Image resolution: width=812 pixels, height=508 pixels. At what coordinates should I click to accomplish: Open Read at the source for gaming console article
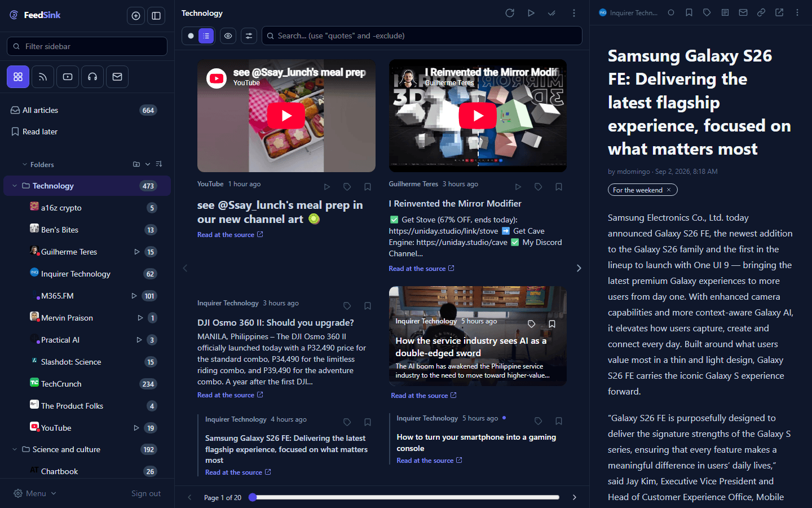[x=429, y=461]
